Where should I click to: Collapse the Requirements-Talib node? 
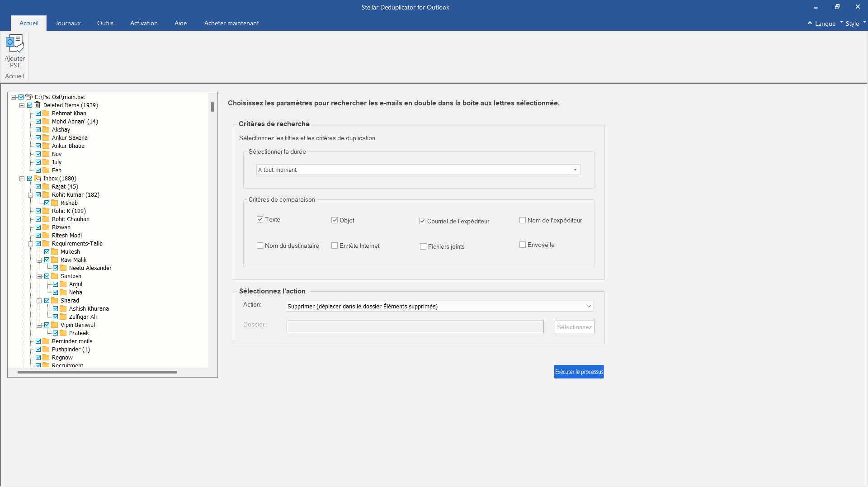tap(30, 244)
